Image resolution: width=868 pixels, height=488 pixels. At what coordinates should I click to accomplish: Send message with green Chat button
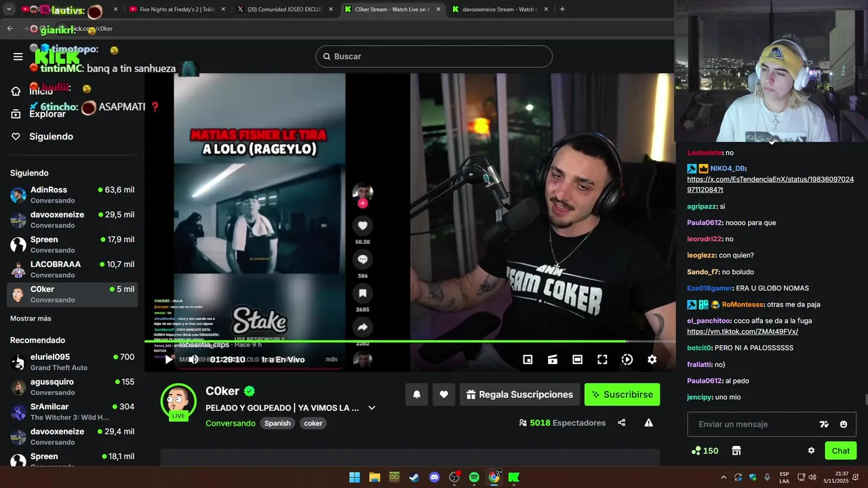(x=841, y=451)
